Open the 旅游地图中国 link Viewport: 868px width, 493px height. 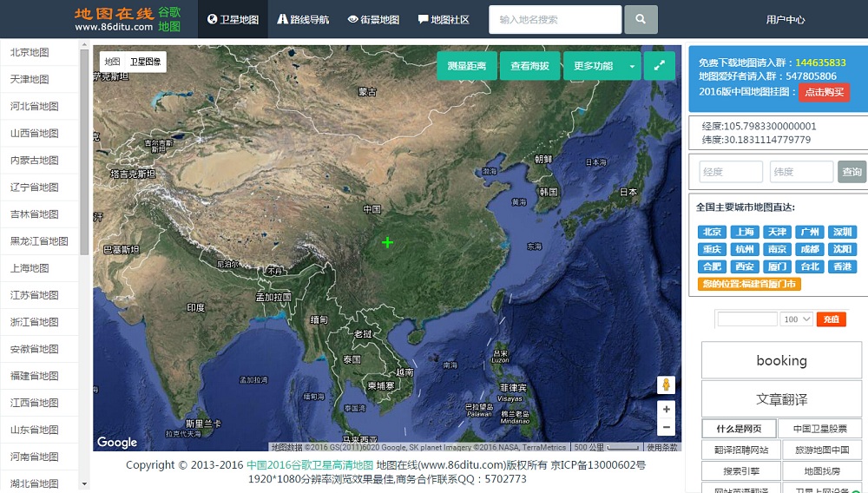(822, 450)
